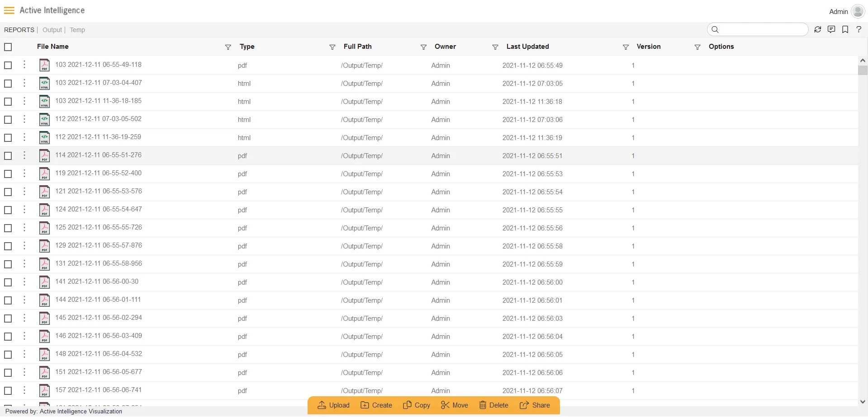This screenshot has height=417, width=868.
Task: Open options menu for 119 2021-12-11 06-55-52-400
Action: (x=24, y=173)
